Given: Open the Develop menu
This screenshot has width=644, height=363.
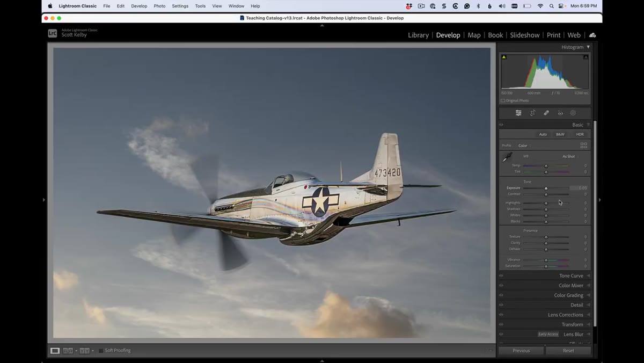Looking at the screenshot, I should [139, 6].
